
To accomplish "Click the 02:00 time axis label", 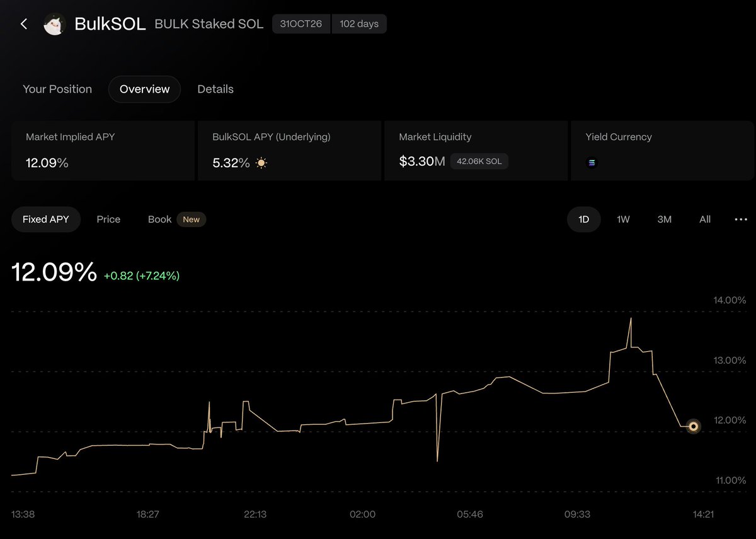I will pos(362,514).
